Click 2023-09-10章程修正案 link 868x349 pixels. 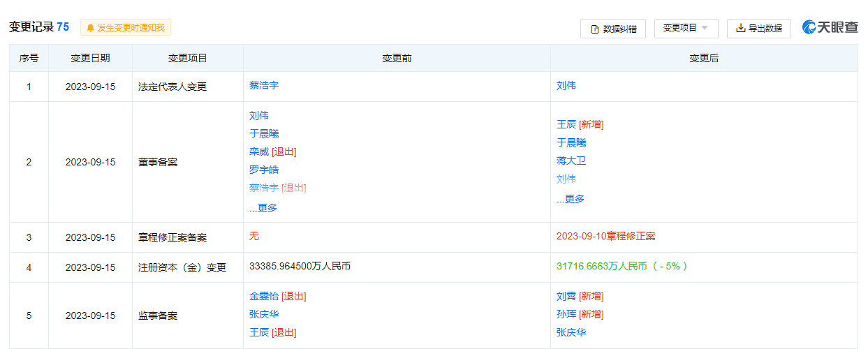point(605,236)
